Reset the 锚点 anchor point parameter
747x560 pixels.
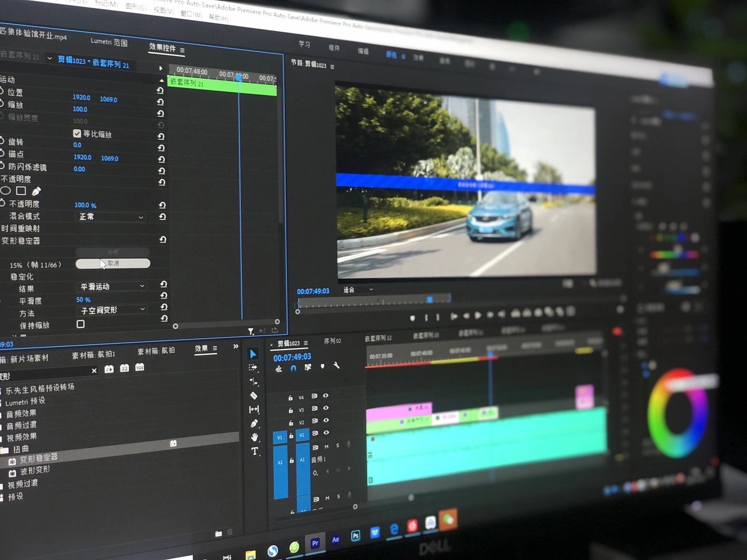161,159
